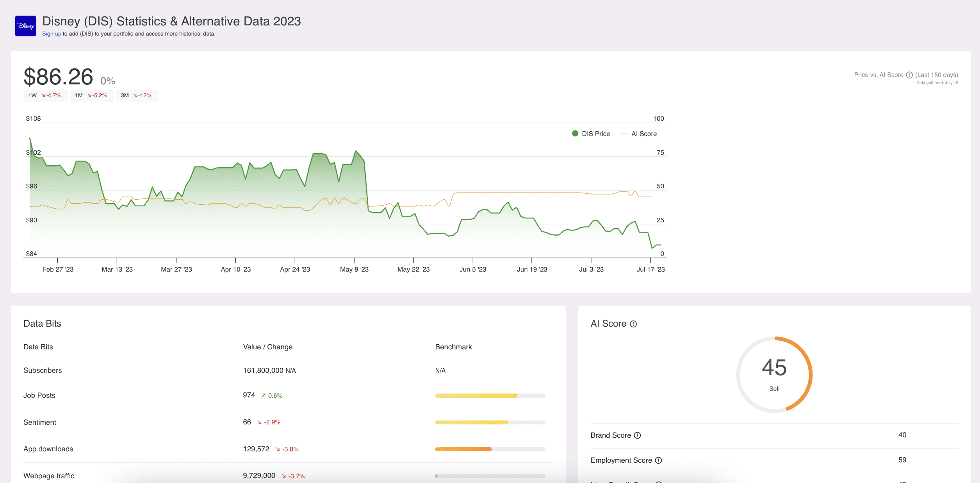This screenshot has height=483, width=980.
Task: Click the App downloads row label
Action: (48, 449)
